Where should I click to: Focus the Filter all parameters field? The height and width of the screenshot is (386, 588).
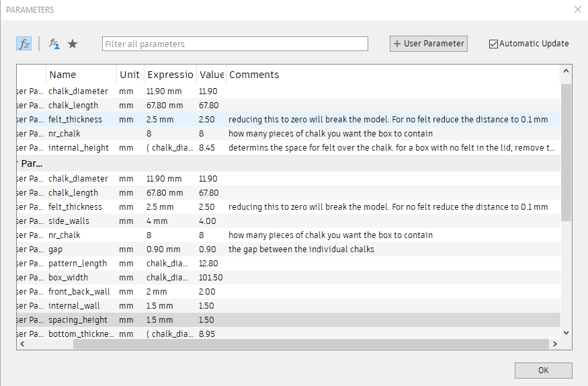[x=235, y=44]
